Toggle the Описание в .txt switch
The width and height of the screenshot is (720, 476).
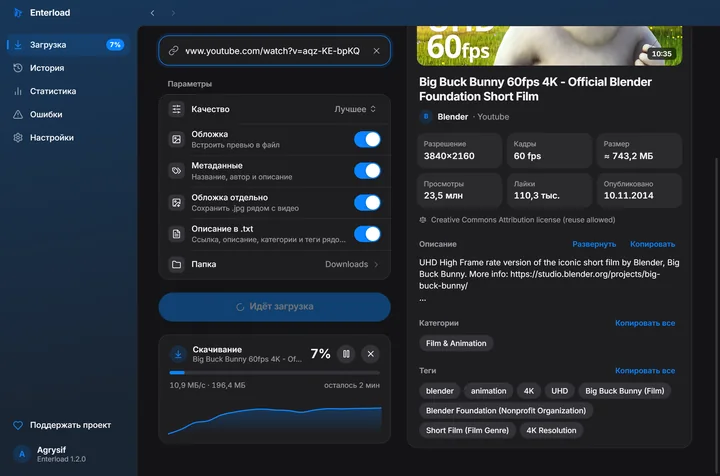pos(367,234)
